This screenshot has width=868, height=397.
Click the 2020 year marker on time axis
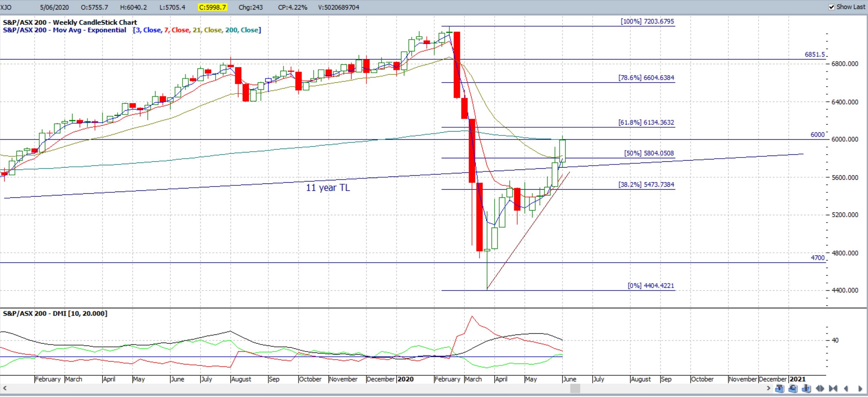[x=406, y=379]
